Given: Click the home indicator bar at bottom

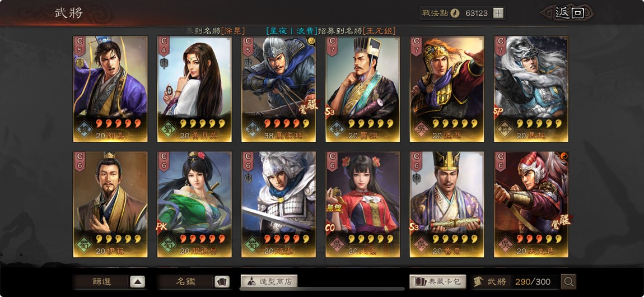Looking at the screenshot, I should (321, 289).
